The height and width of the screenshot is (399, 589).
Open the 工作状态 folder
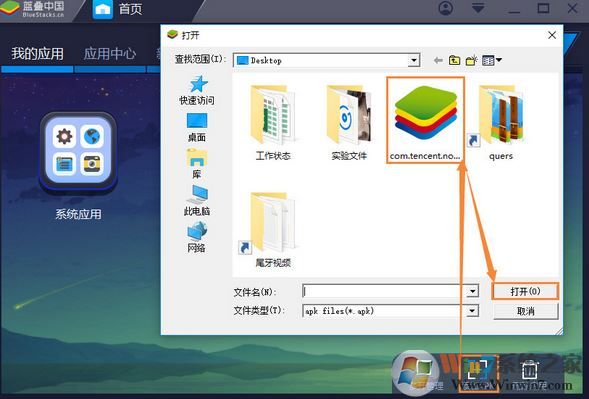[x=273, y=122]
